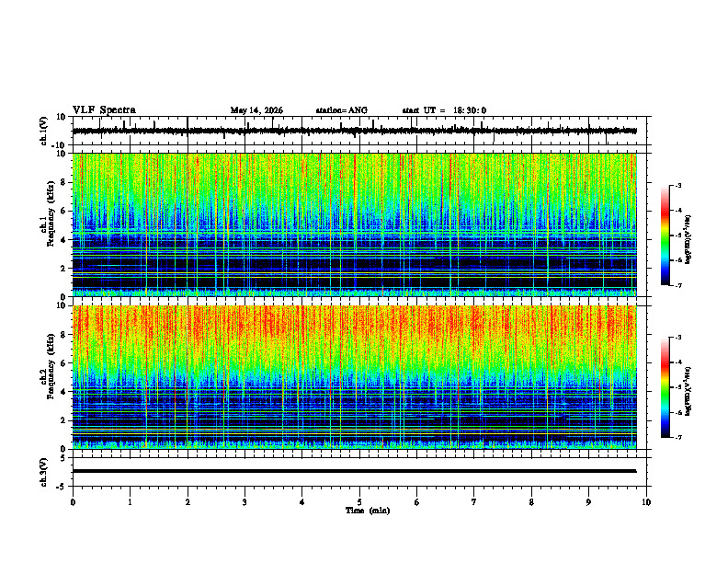This screenshot has height=563, width=728.
Task: Click the VLF Spectra title text
Action: (104, 110)
